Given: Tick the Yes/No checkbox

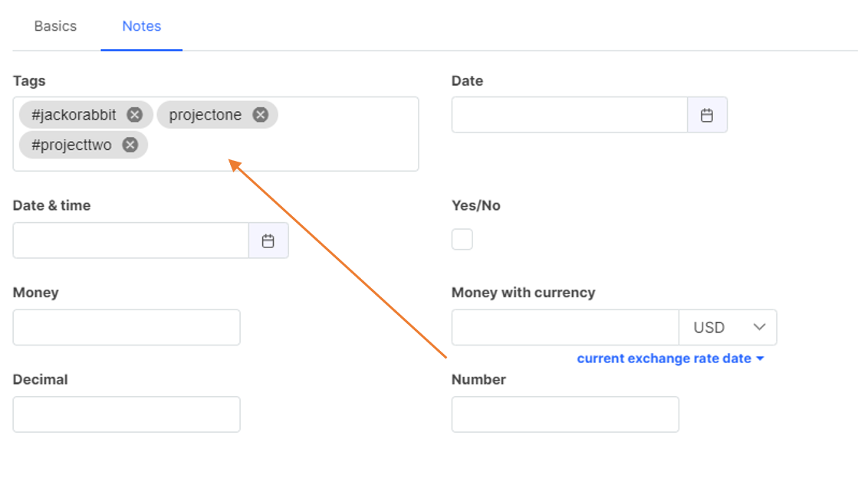Looking at the screenshot, I should pos(462,240).
